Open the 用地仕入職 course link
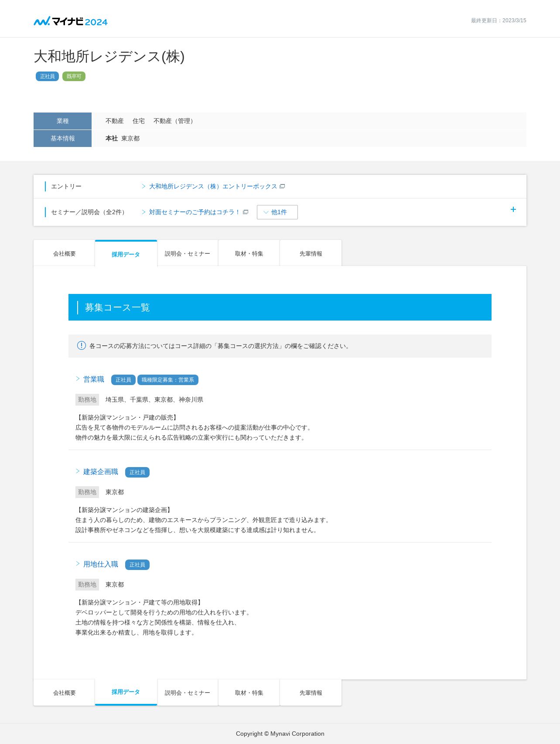Image resolution: width=560 pixels, height=744 pixels. pyautogui.click(x=101, y=564)
